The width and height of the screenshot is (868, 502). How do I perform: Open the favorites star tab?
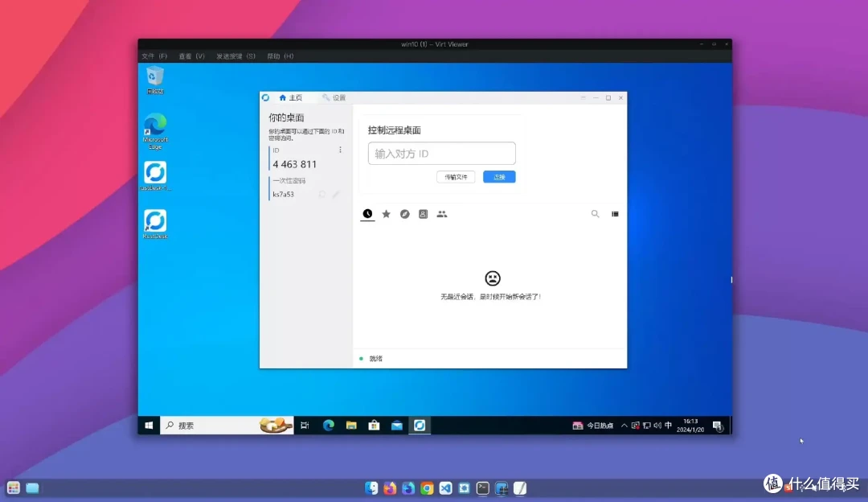(x=387, y=214)
